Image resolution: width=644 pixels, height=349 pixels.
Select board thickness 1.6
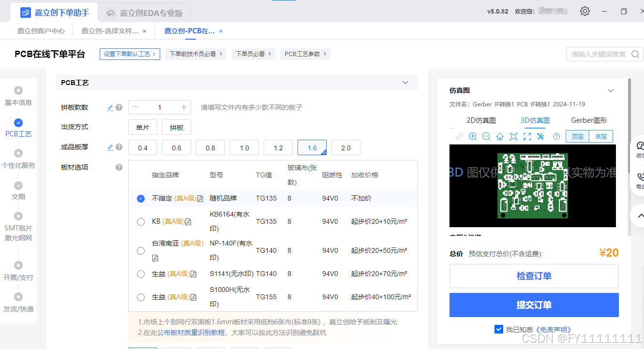tap(312, 147)
